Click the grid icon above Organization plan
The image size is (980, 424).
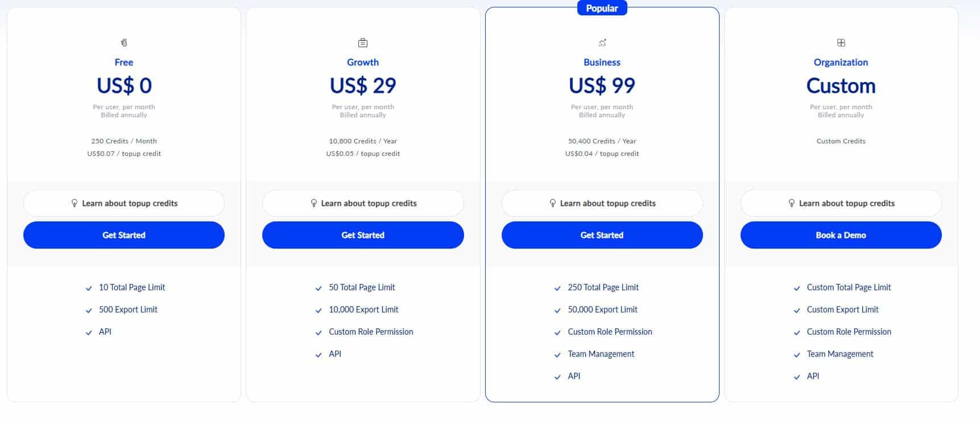(x=841, y=42)
